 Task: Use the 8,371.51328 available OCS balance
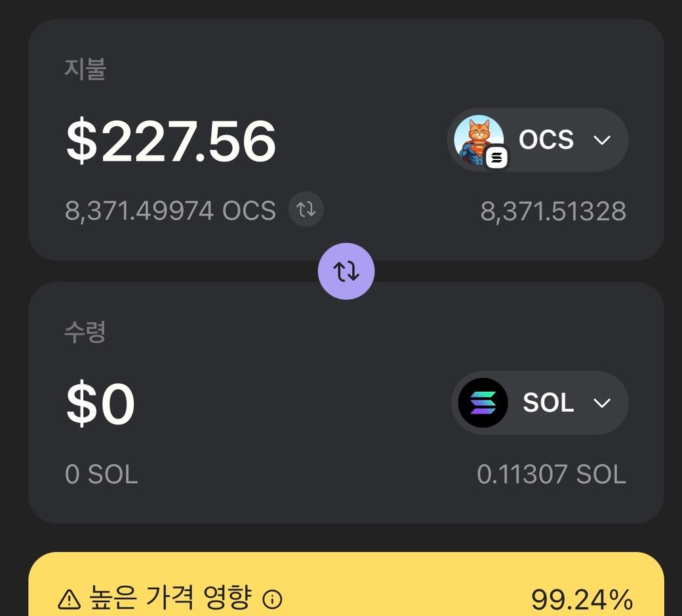553,211
